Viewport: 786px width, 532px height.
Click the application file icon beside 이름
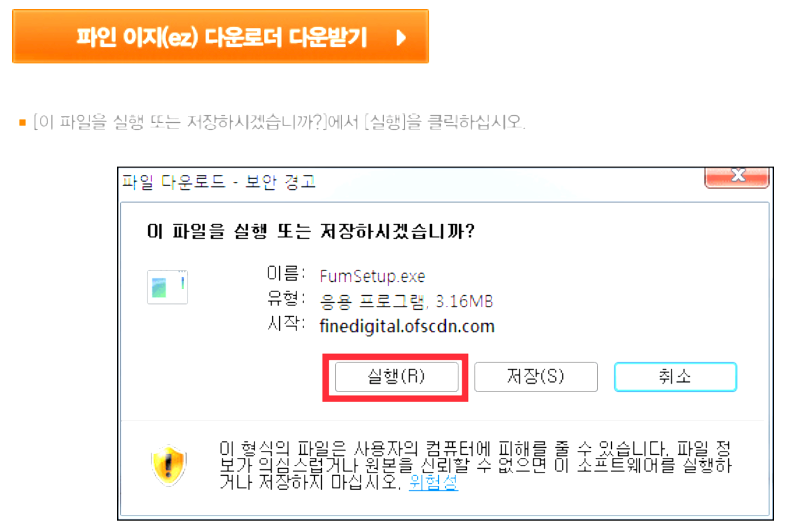coord(167,287)
